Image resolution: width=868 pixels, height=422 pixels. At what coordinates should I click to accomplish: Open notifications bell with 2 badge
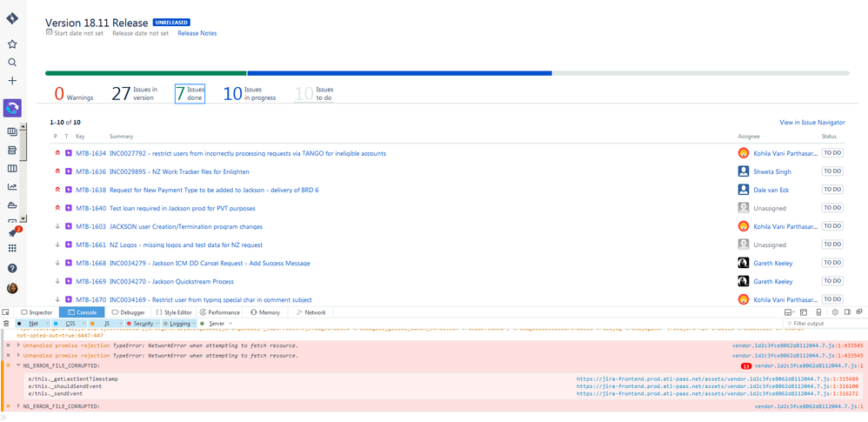[13, 233]
